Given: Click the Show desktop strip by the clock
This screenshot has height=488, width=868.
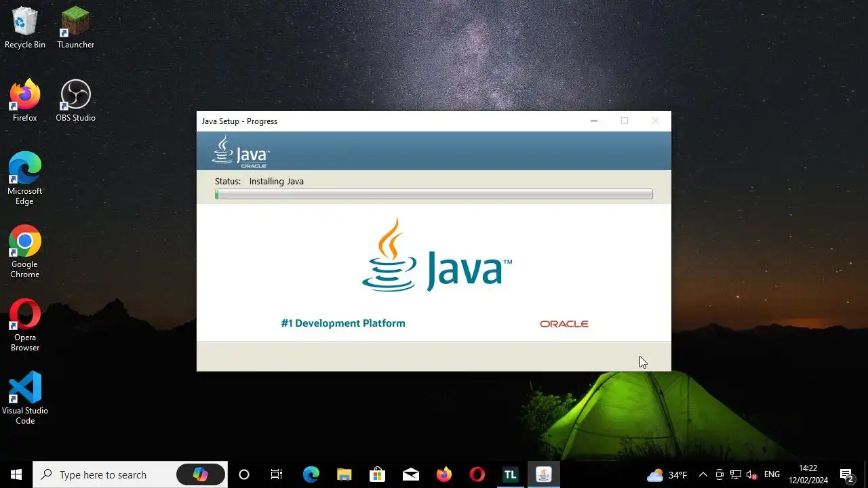Looking at the screenshot, I should [x=866, y=474].
